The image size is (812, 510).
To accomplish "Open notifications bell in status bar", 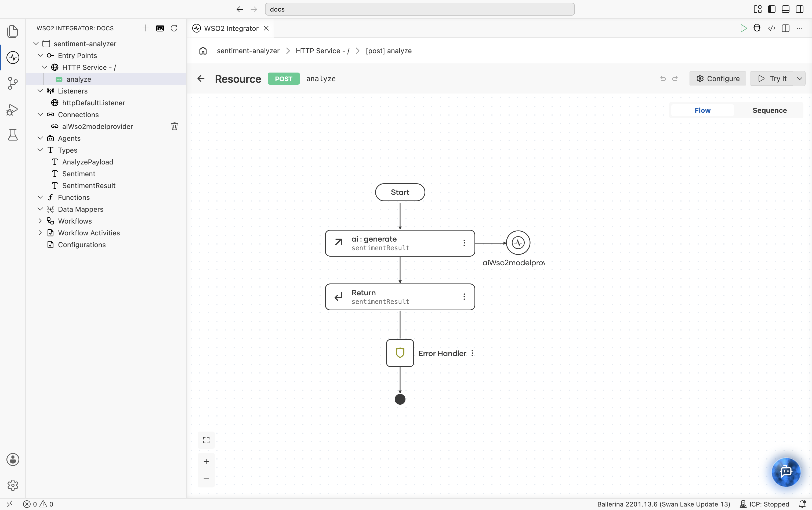I will (x=803, y=504).
